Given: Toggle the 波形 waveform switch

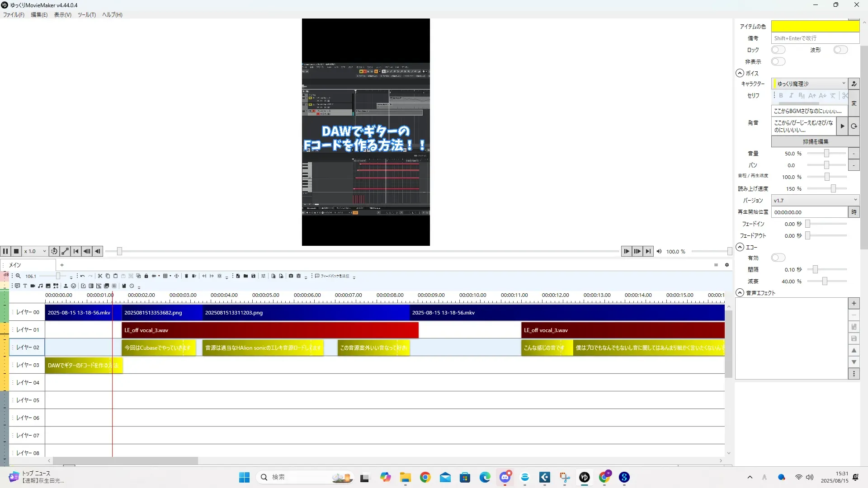Looking at the screenshot, I should tap(840, 50).
